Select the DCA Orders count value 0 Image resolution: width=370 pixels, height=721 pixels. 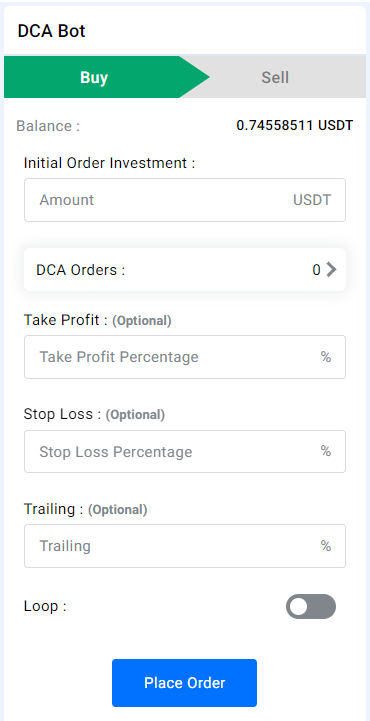pos(316,270)
